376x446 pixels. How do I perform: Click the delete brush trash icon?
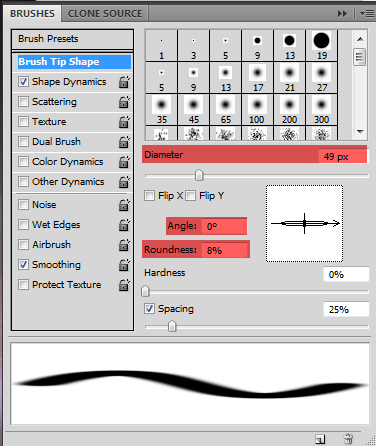click(348, 439)
